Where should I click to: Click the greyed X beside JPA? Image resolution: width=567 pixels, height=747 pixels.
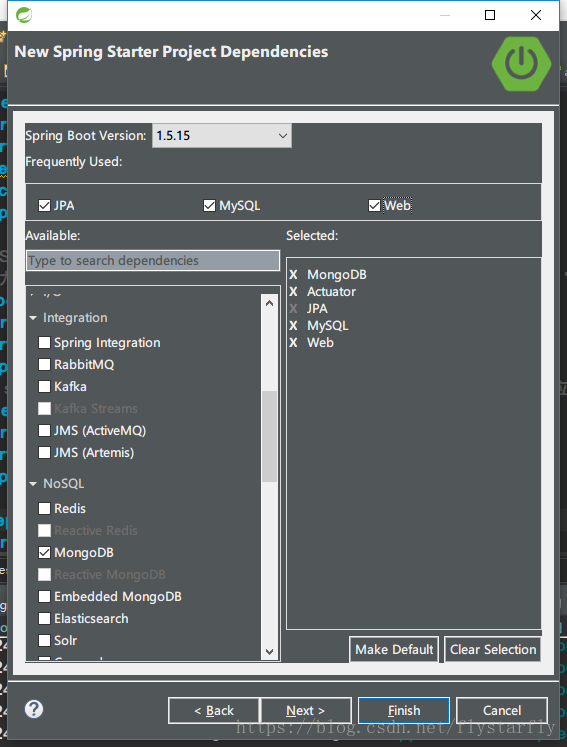[x=293, y=309]
